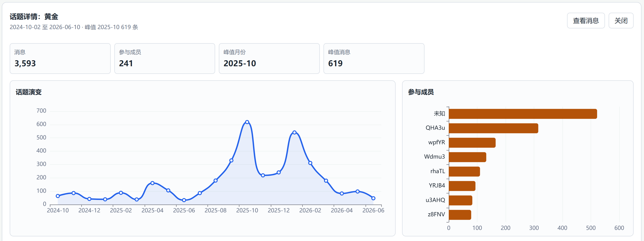Click the line chart point for 2025-04
Screen dimensions: 644x241
tap(153, 183)
